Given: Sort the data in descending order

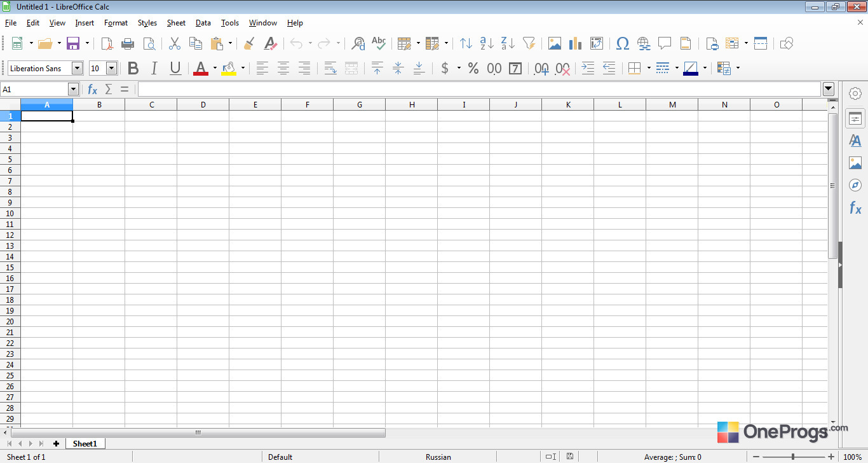Looking at the screenshot, I should pos(508,43).
